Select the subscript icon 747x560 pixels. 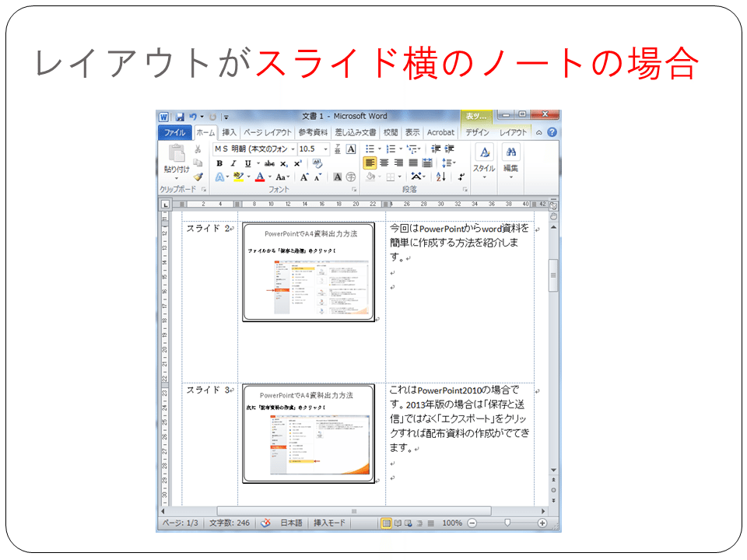pos(282,163)
